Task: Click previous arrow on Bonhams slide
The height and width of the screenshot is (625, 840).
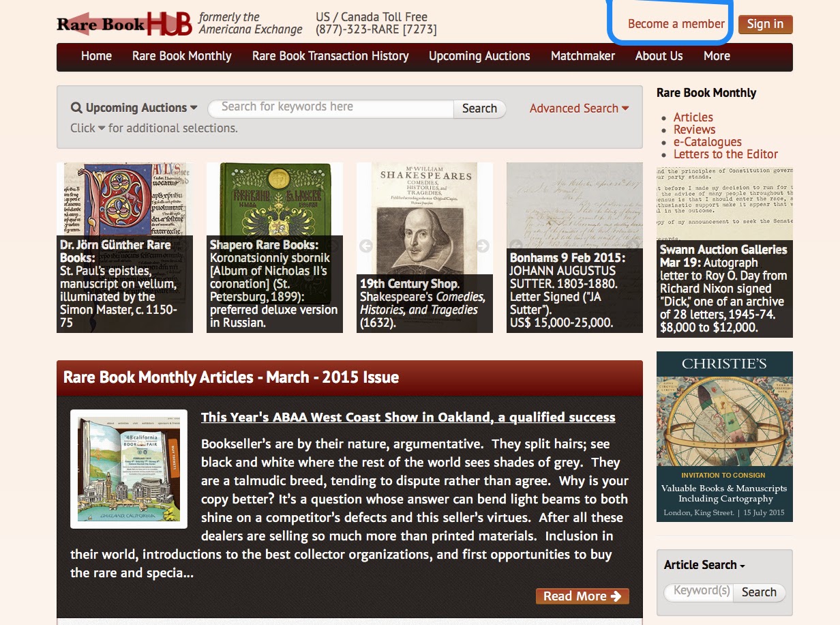Action: 516,246
